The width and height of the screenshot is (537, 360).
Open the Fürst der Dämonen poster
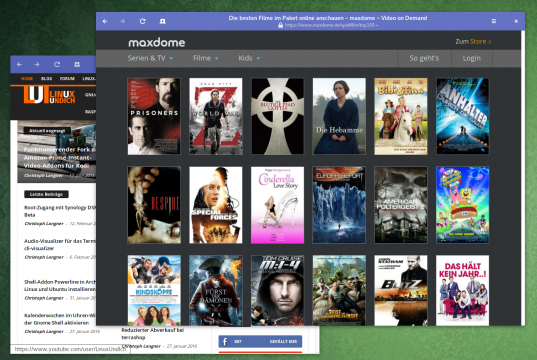[x=216, y=290]
